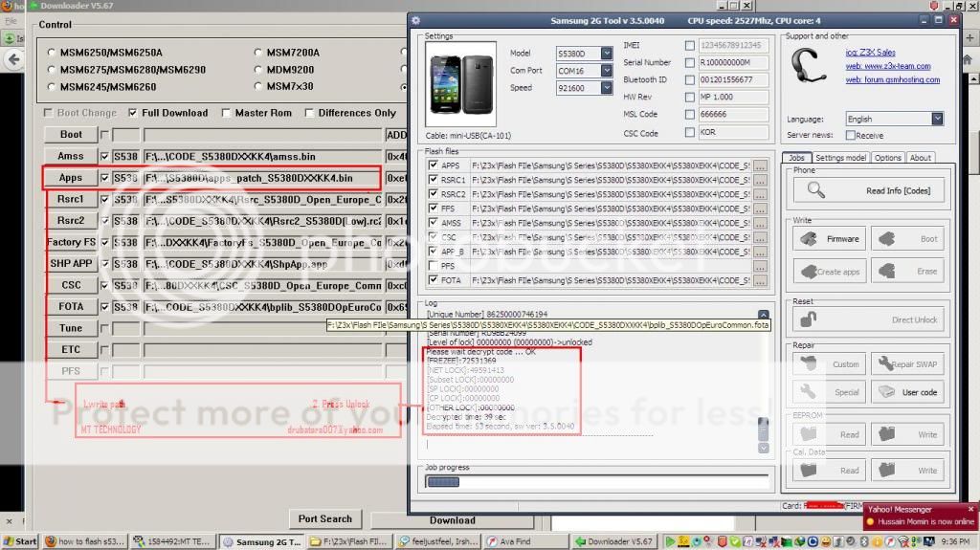Browse for RSRC1 flash file
This screenshot has height=550, width=980.
760,180
